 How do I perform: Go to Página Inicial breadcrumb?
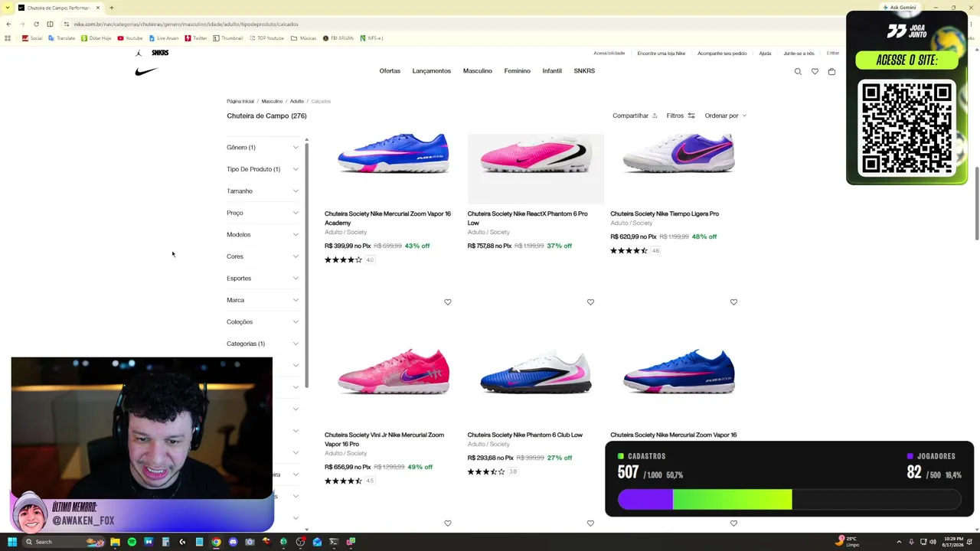click(240, 101)
